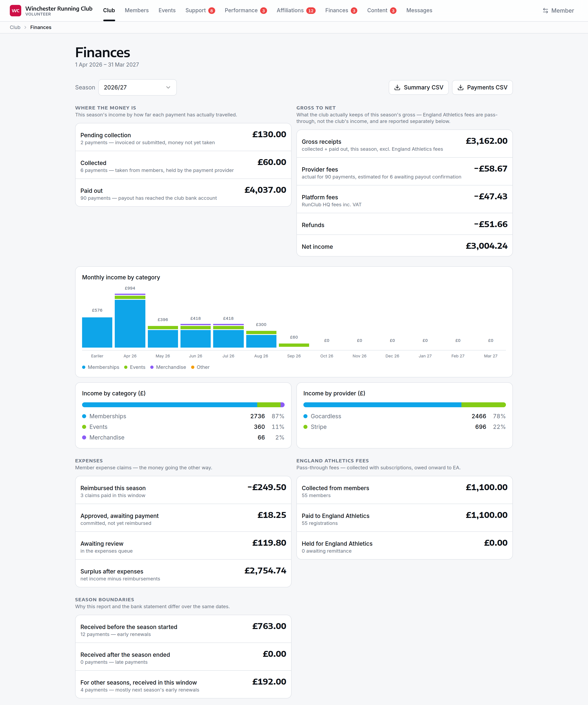Viewport: 588px width, 705px height.
Task: Download the Summary CSV
Action: coord(419,87)
